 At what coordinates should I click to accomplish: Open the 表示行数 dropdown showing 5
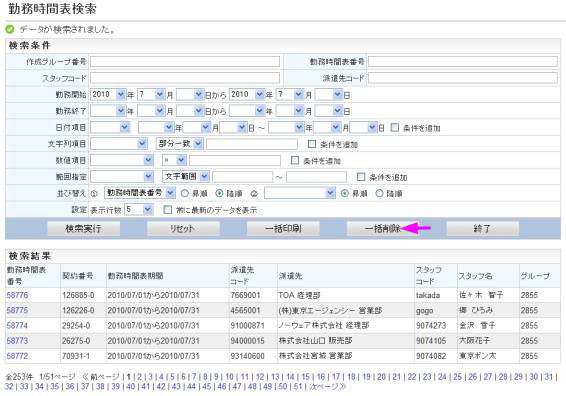139,210
